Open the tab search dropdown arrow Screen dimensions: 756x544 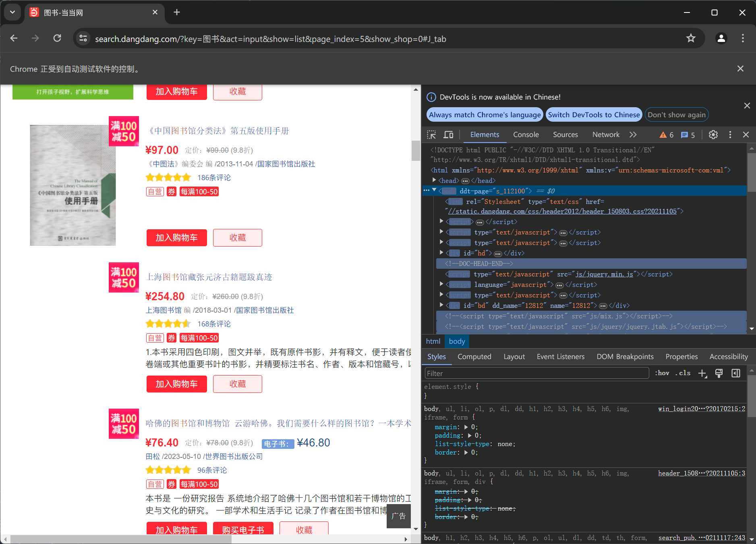point(12,12)
